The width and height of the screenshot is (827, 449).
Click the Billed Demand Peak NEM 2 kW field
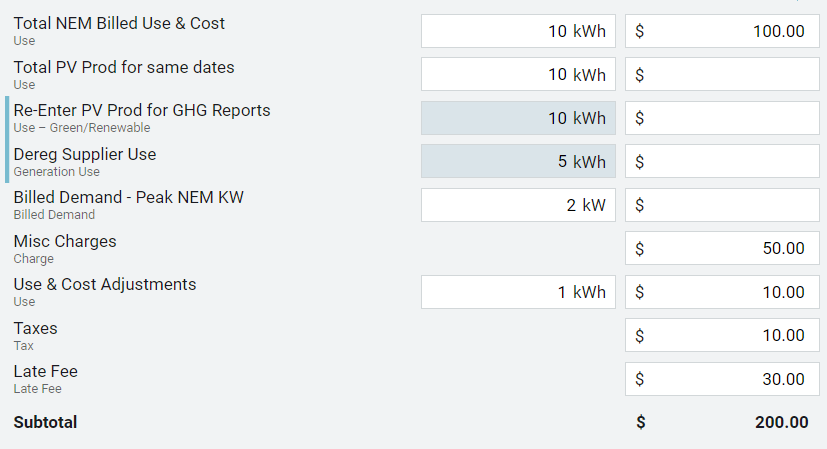[x=518, y=205]
